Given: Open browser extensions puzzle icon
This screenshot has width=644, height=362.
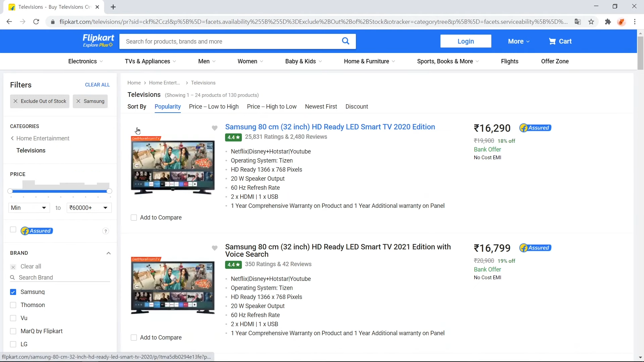Looking at the screenshot, I should click(608, 22).
